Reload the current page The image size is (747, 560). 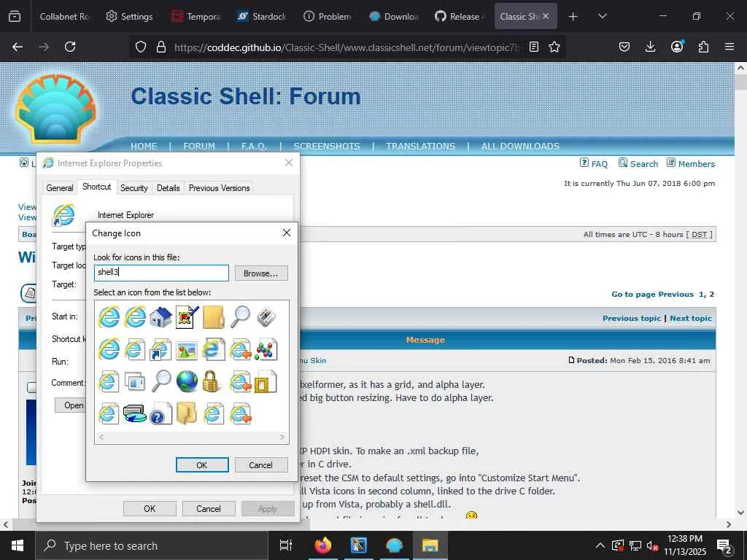pyautogui.click(x=70, y=47)
